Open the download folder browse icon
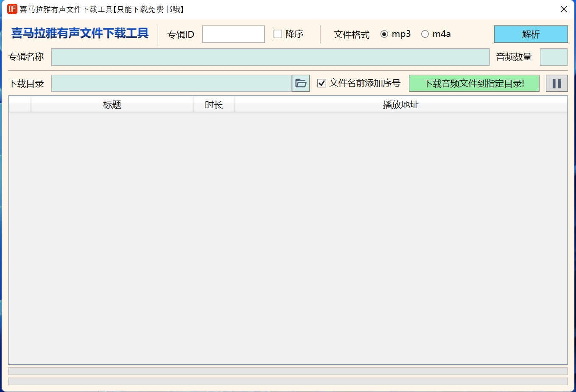 (301, 83)
